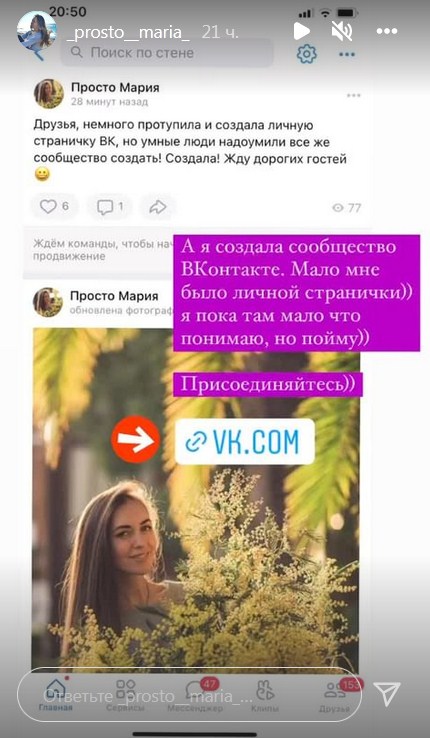Viewport: 430px width, 738px height.
Task: Switch to Мессенджер tab
Action: 195,695
